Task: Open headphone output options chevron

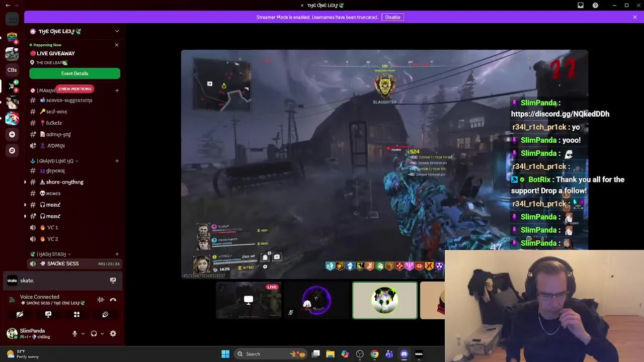Action: (x=102, y=333)
